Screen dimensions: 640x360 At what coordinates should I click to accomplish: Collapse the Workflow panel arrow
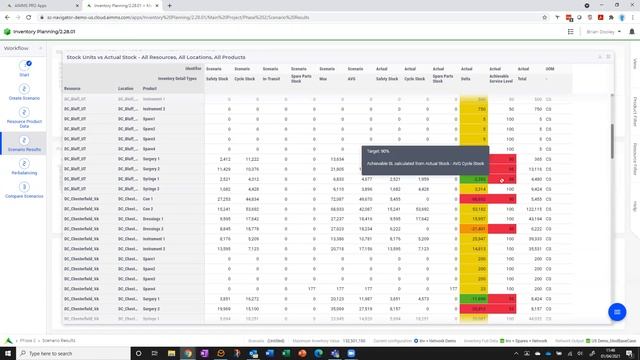(x=40, y=48)
